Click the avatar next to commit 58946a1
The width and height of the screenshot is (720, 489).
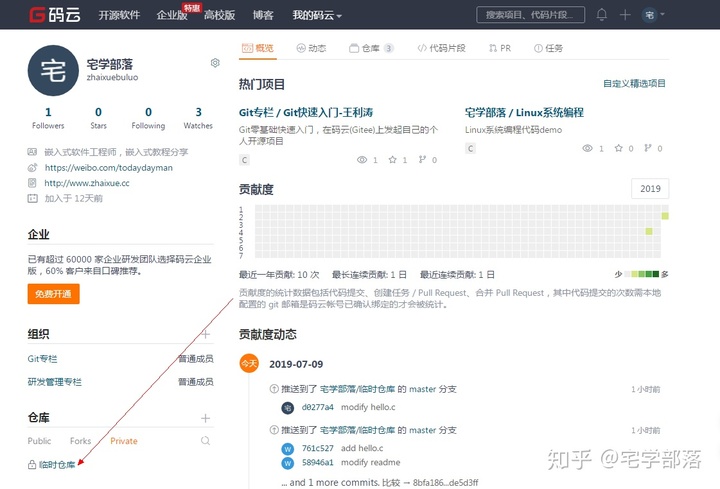click(287, 463)
